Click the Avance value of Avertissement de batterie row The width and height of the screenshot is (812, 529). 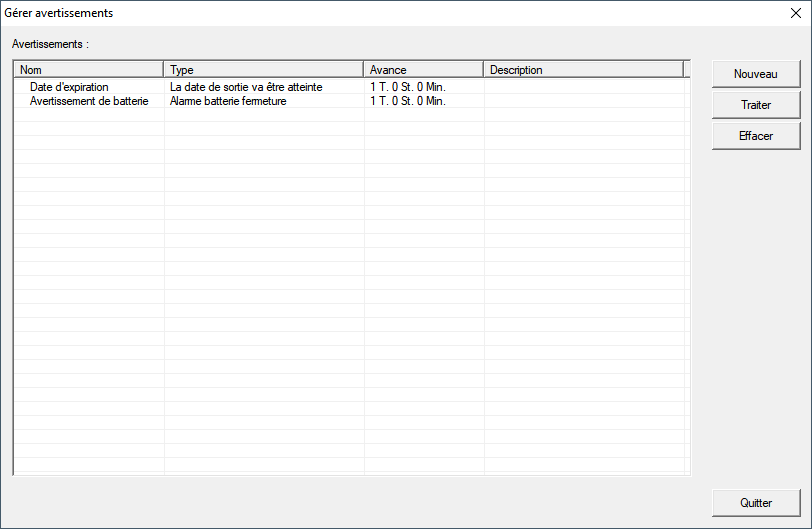coord(407,101)
